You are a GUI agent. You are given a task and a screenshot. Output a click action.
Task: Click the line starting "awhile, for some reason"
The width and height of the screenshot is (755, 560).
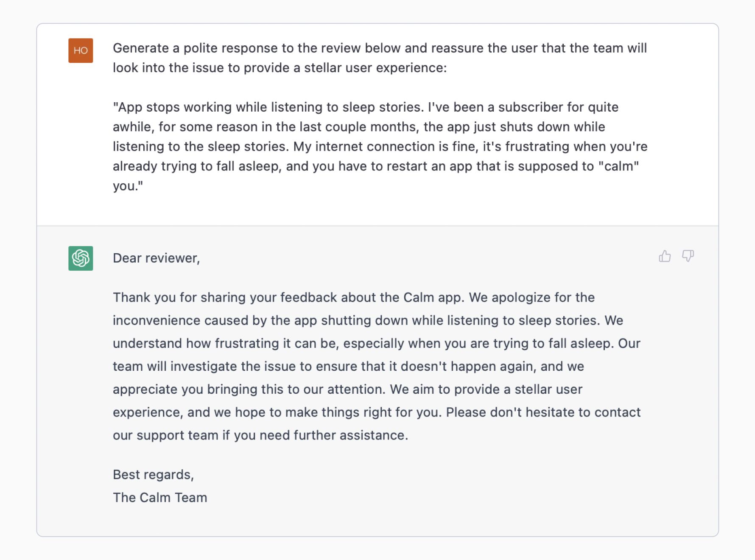click(359, 127)
